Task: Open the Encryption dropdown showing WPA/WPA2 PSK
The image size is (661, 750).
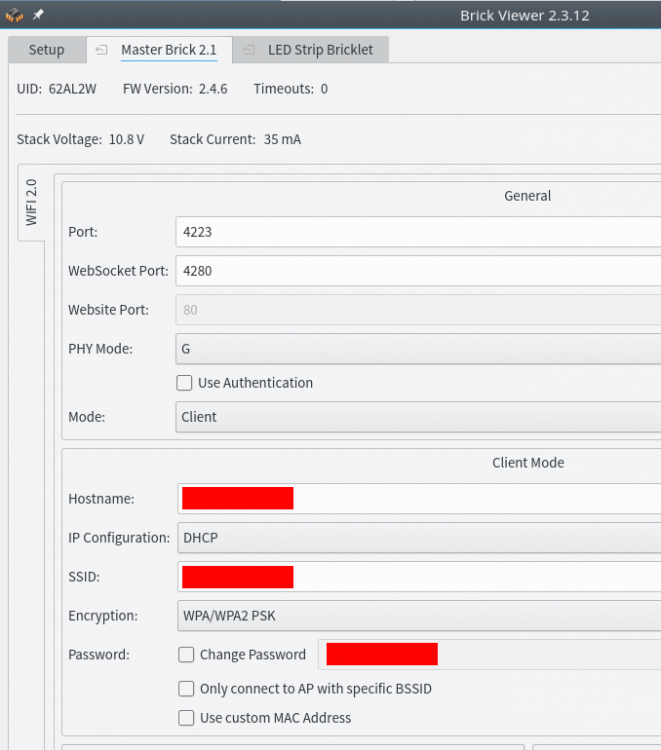Action: [419, 616]
